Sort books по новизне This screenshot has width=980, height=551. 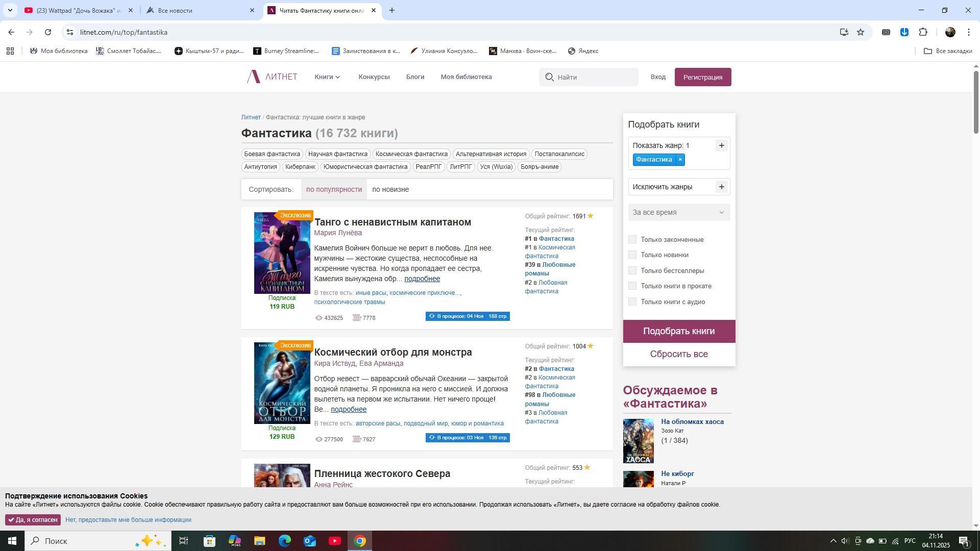coord(390,189)
